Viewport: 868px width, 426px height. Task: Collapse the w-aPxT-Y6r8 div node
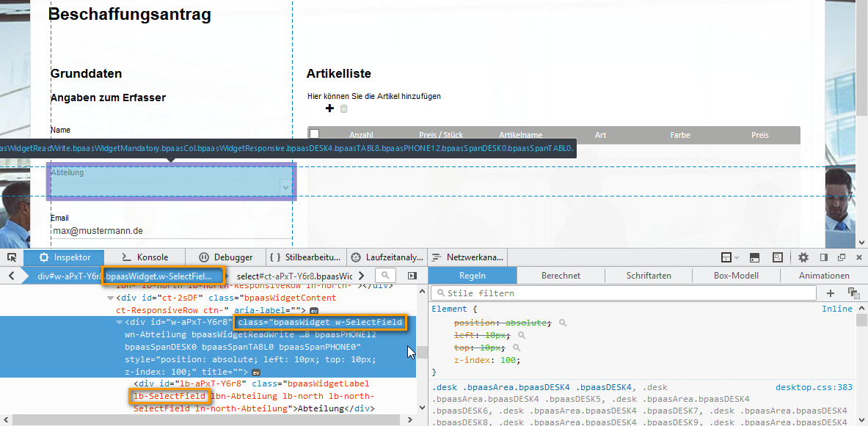pos(119,323)
